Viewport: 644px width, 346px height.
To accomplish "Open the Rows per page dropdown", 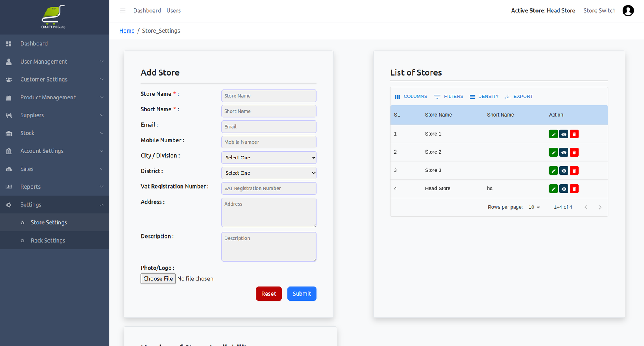I will (x=534, y=207).
